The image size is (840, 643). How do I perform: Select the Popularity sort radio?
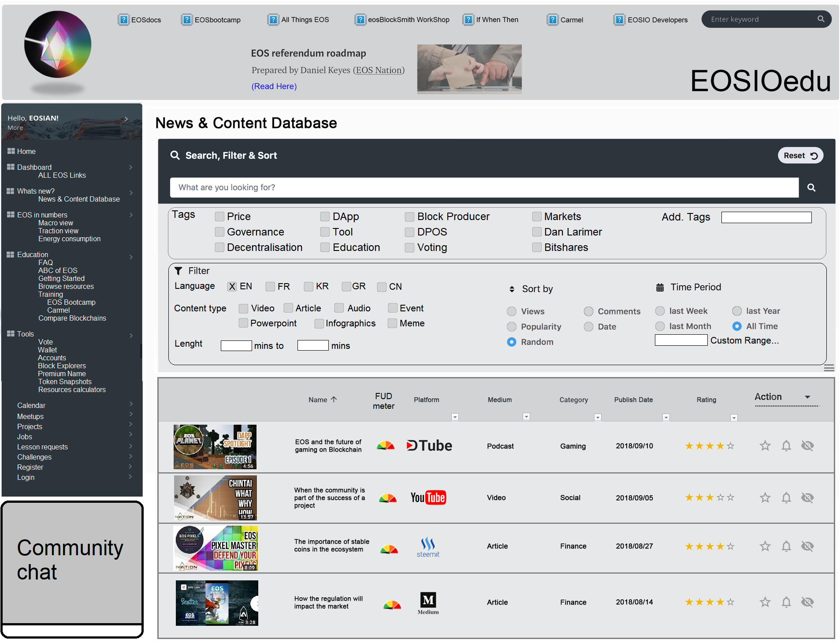pyautogui.click(x=511, y=327)
